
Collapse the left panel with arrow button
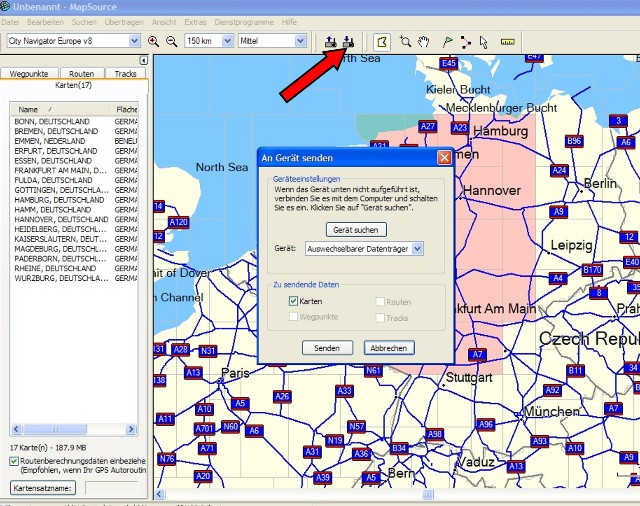tap(144, 60)
